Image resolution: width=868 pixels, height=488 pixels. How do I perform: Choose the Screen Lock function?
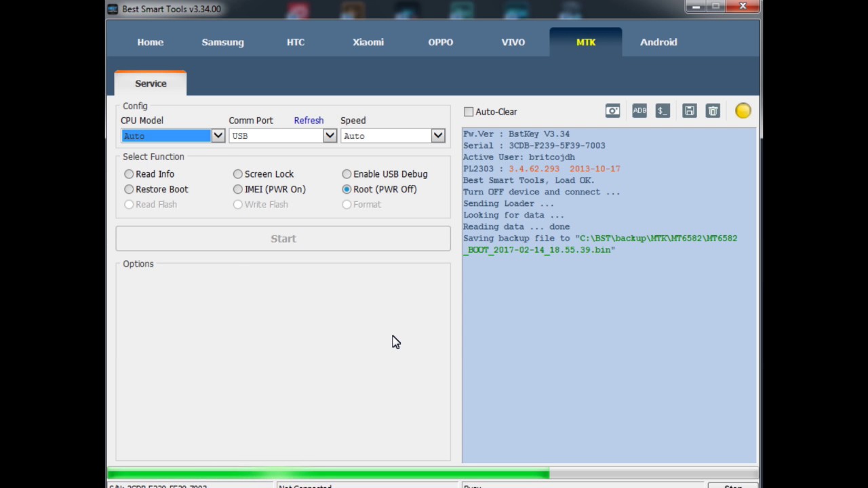[238, 174]
